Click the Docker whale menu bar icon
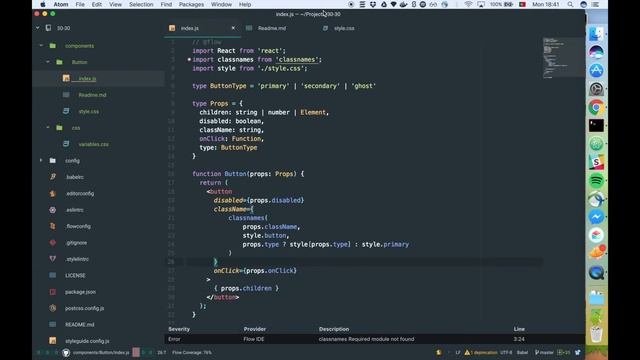 403,4
